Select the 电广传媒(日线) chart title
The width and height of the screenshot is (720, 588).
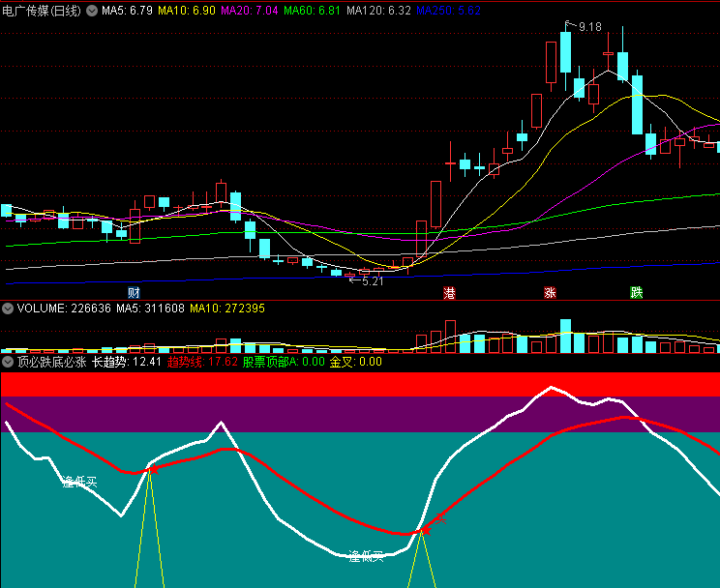pos(42,11)
